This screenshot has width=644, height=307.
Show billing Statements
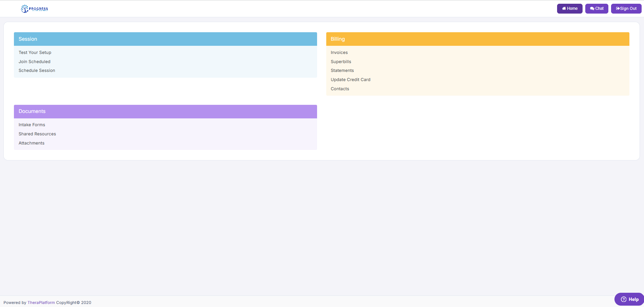(x=342, y=71)
